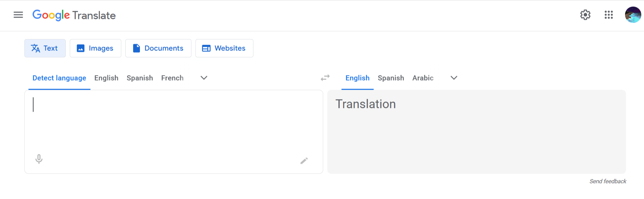Viewport: 644px width, 199px height.
Task: Expand the source language list
Action: (204, 78)
